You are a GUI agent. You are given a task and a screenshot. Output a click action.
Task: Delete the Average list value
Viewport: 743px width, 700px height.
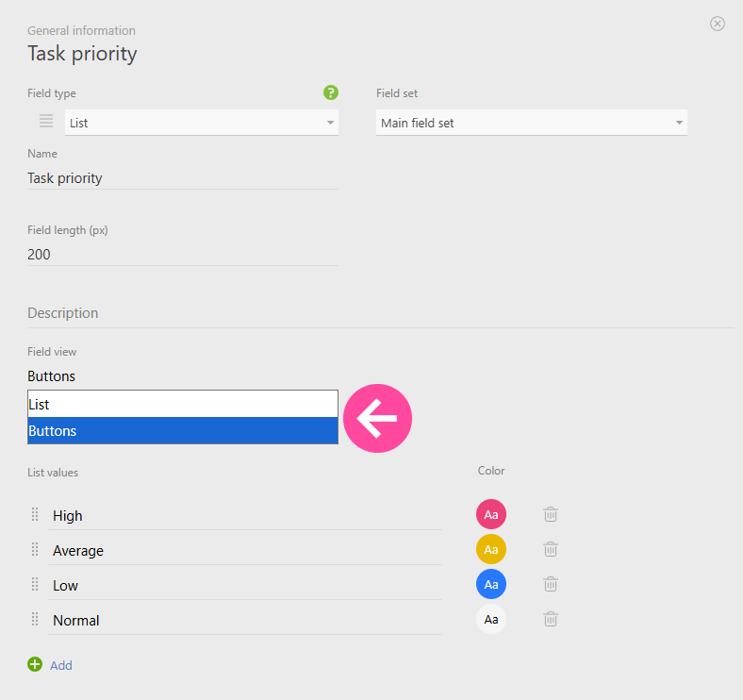tap(551, 549)
